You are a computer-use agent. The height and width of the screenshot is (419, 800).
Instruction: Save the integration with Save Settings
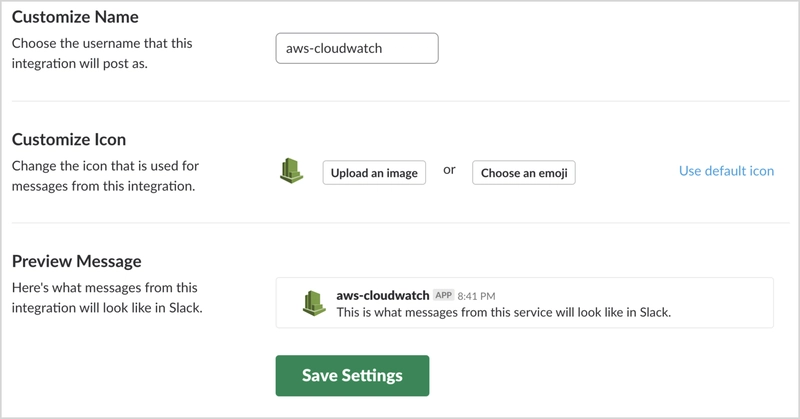click(x=352, y=376)
